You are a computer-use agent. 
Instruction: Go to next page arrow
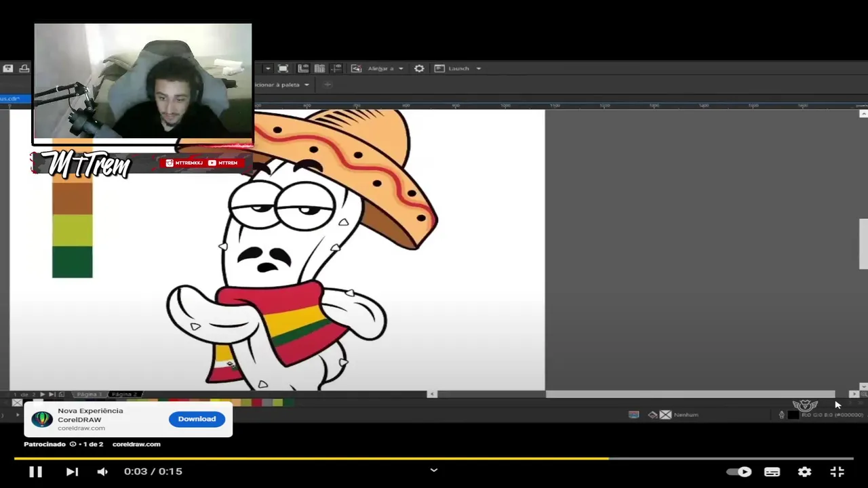[x=42, y=394]
